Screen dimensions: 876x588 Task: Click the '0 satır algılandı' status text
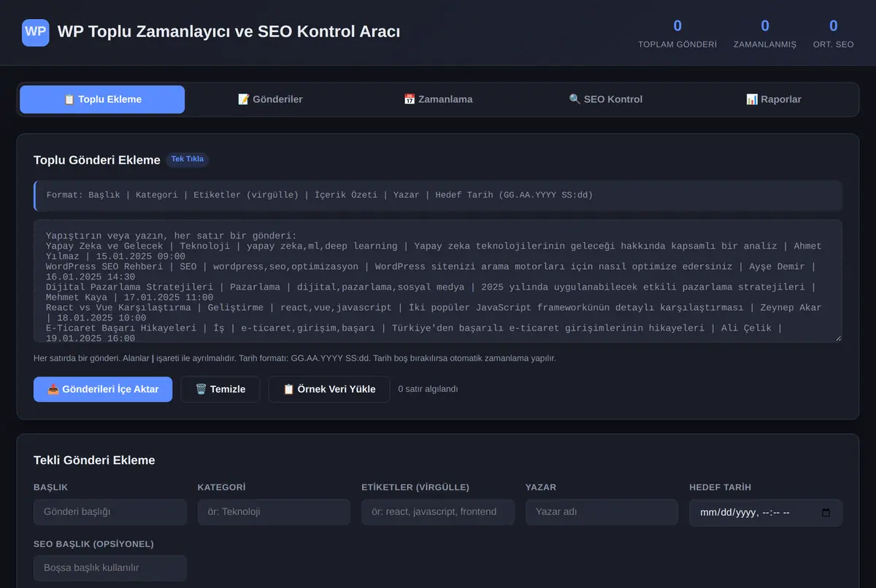(428, 389)
